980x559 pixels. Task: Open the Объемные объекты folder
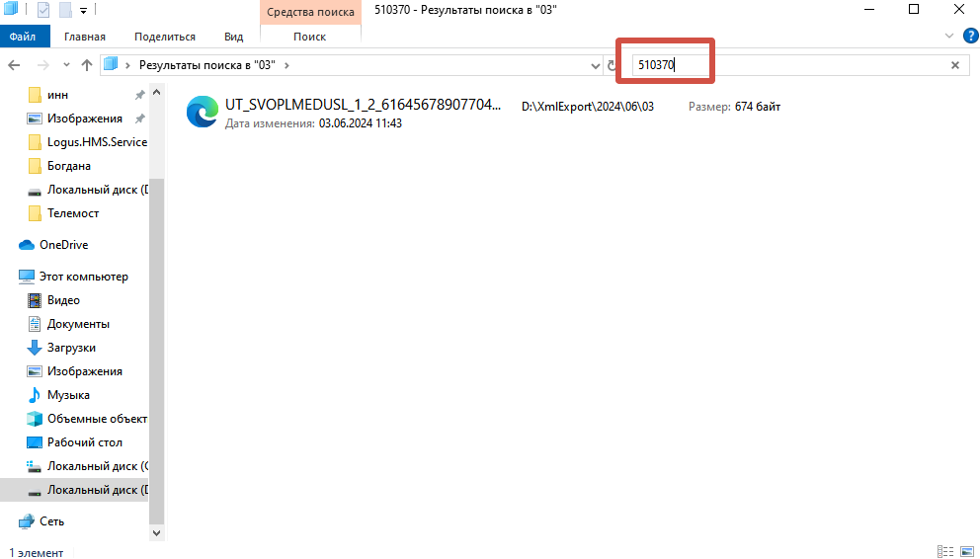click(97, 419)
